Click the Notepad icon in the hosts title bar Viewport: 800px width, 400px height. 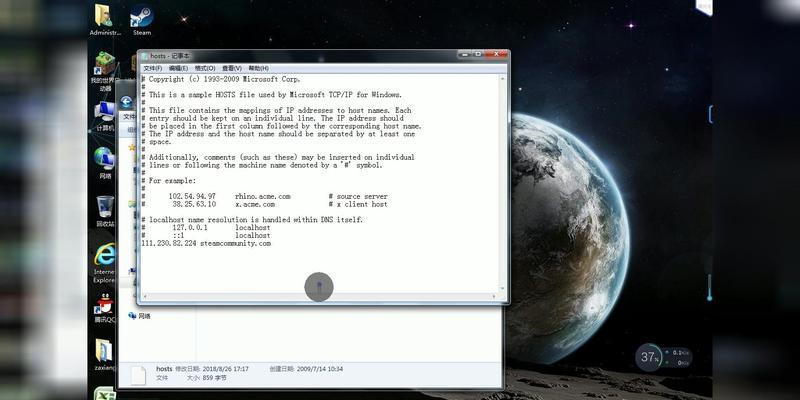pos(145,56)
